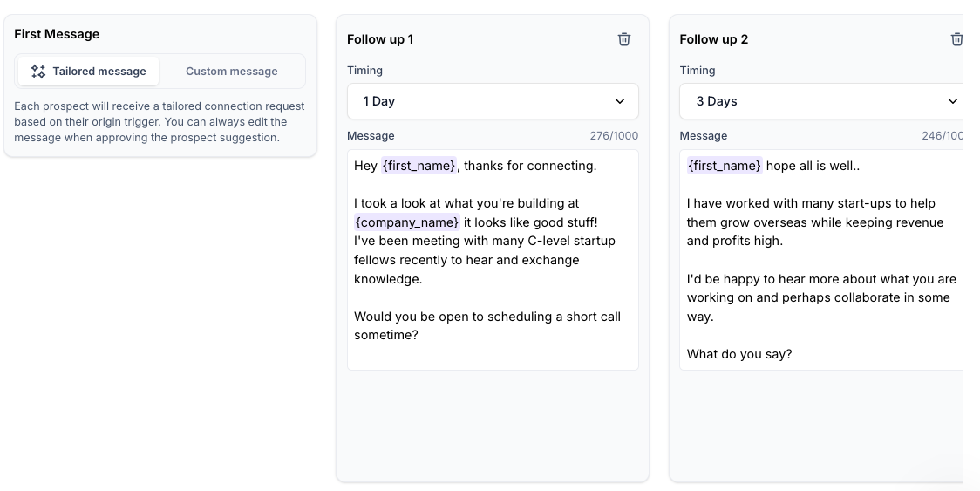The height and width of the screenshot is (491, 980).
Task: Select the {company_name} variable tag
Action: pyautogui.click(x=406, y=222)
